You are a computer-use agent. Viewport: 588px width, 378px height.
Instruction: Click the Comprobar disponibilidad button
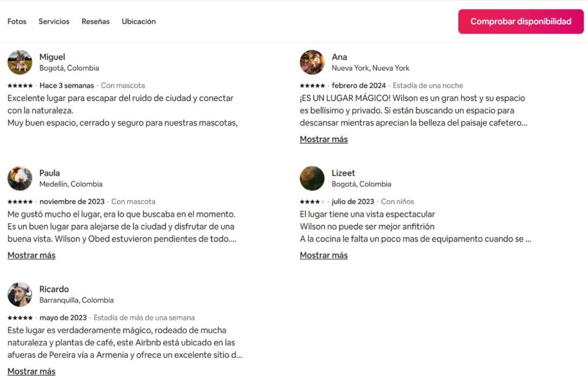click(521, 22)
